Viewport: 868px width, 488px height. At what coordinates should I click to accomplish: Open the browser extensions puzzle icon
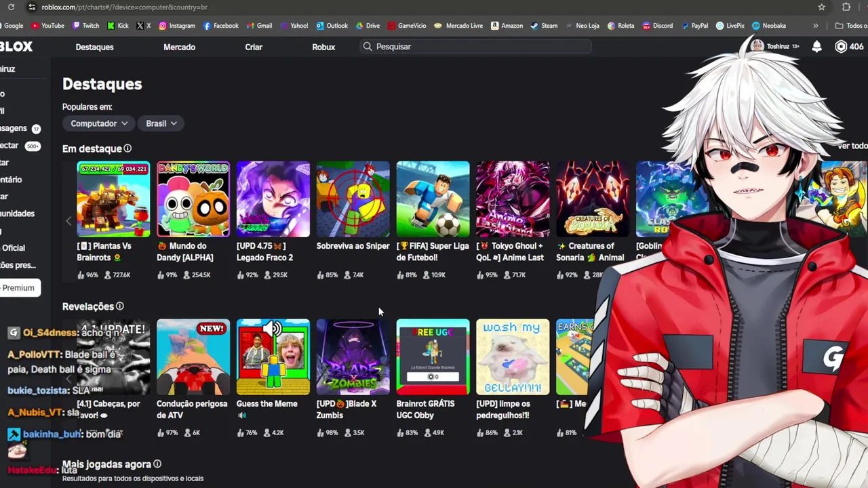846,7
